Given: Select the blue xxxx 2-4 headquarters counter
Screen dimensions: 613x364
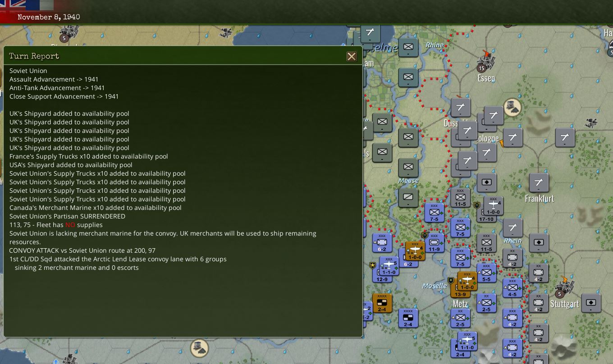Looking at the screenshot, I should [x=408, y=318].
